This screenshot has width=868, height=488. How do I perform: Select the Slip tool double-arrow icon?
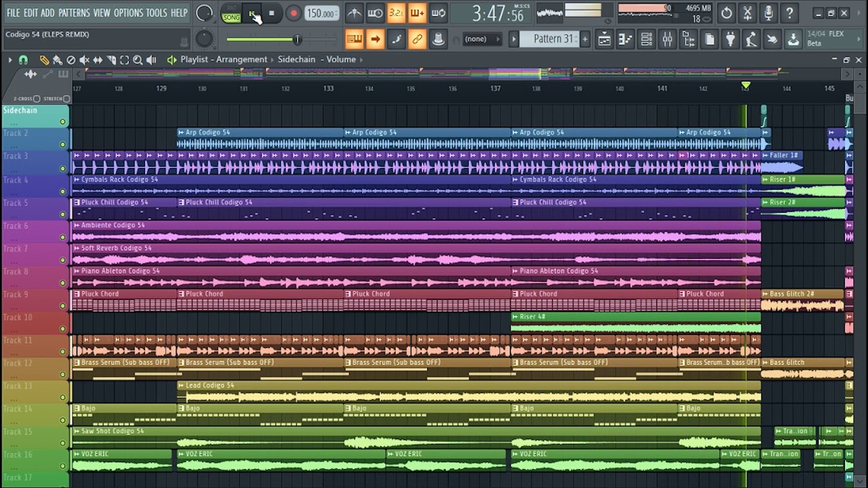98,60
